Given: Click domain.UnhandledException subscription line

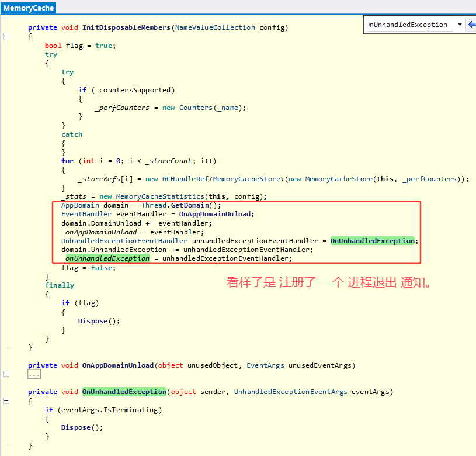Looking at the screenshot, I should [x=187, y=250].
